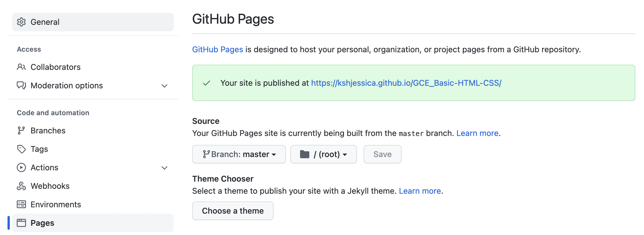Open the Branch: master dropdown

(x=239, y=154)
